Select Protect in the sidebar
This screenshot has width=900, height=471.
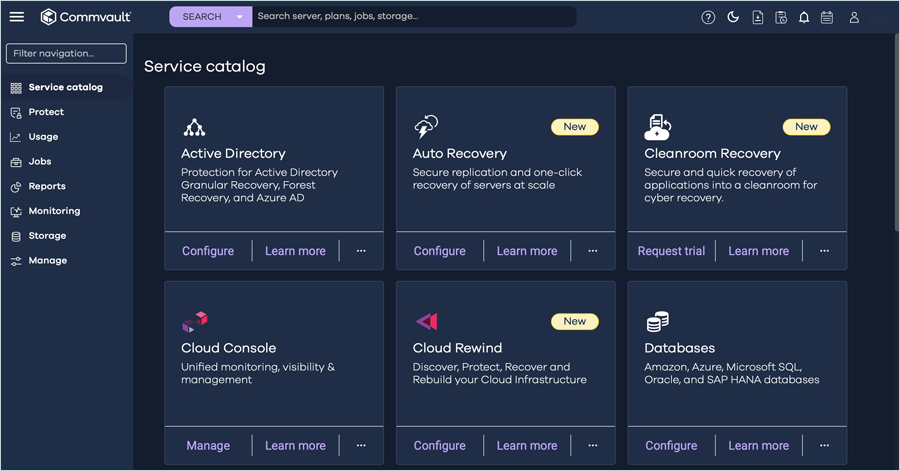click(x=46, y=112)
